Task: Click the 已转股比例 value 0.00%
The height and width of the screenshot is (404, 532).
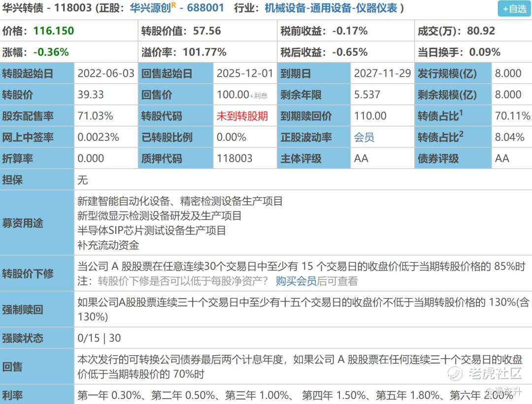Action: point(232,137)
